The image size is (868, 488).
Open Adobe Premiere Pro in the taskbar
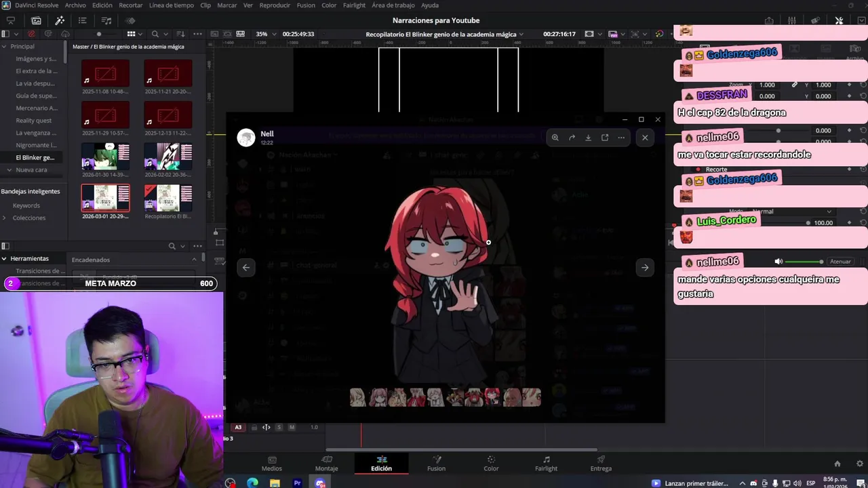point(297,483)
